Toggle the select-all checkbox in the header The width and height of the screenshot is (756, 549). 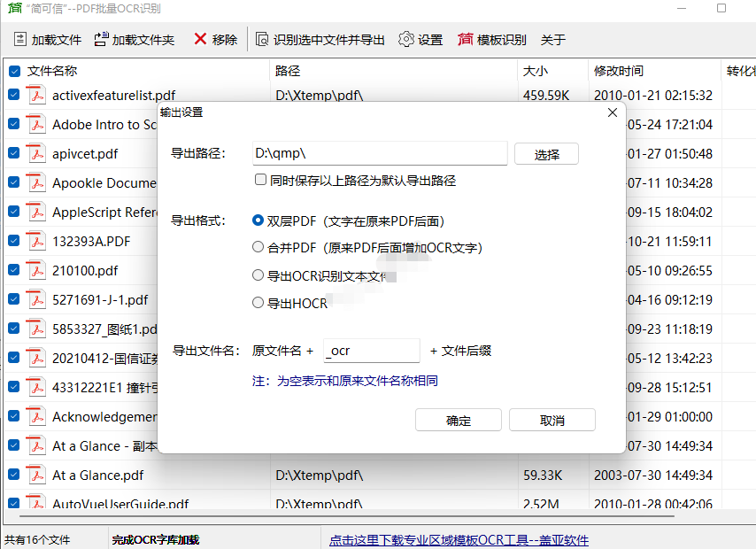[14, 71]
